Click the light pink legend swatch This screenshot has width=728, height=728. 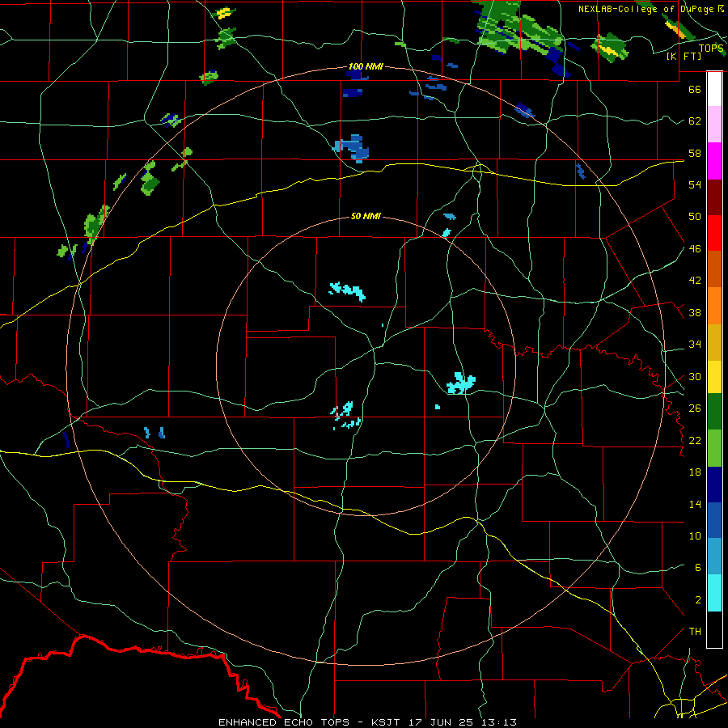tap(714, 125)
